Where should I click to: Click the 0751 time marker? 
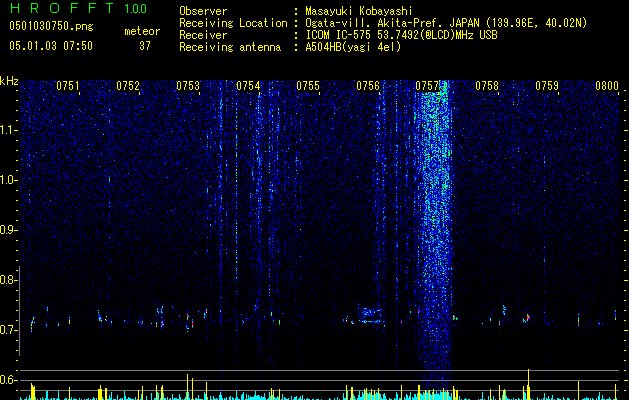pos(67,86)
